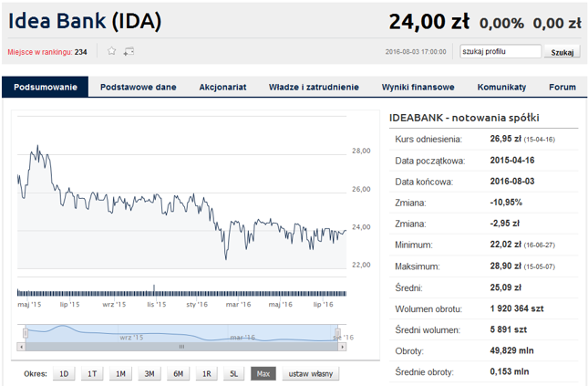Click the Obroty value 49,829 mln
588x386 pixels.
pyautogui.click(x=511, y=350)
